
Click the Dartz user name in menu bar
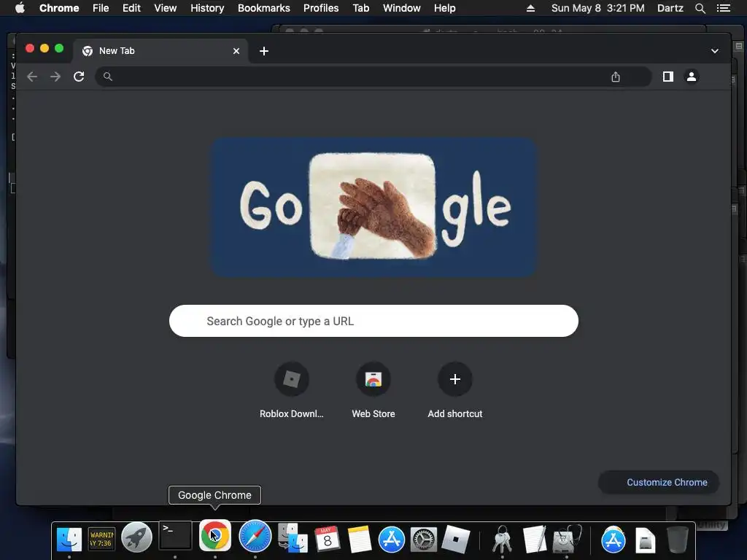tap(670, 8)
